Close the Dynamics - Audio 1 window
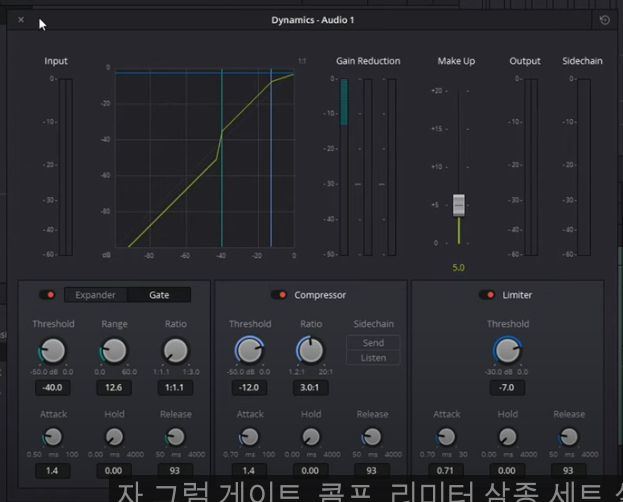 click(x=21, y=19)
